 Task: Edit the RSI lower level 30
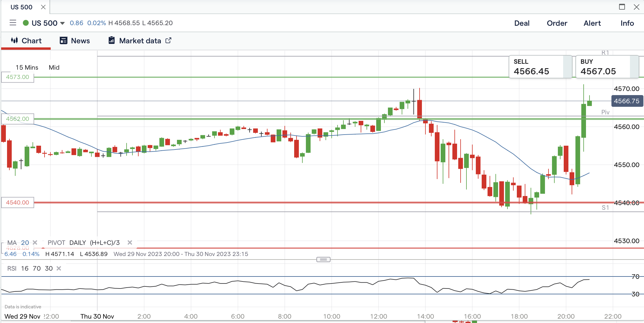point(49,269)
